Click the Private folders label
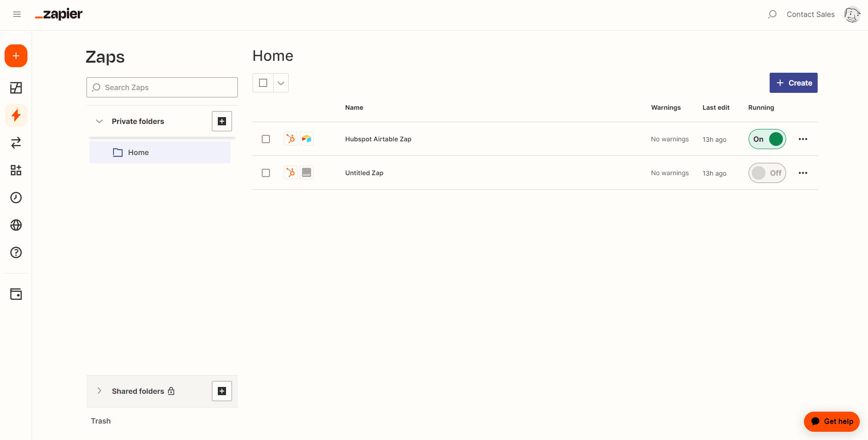868x440 pixels. 138,121
